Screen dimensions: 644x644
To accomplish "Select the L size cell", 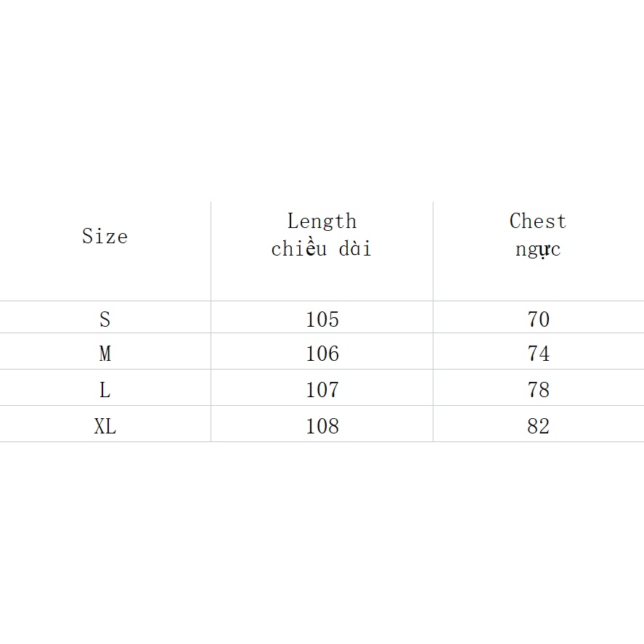I will [x=105, y=390].
